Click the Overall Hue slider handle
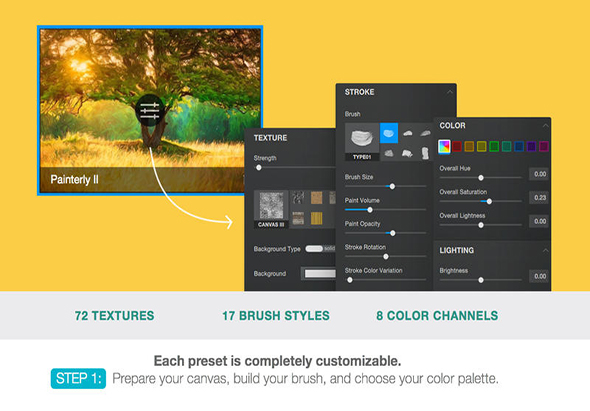This screenshot has width=590, height=411. coord(481,178)
